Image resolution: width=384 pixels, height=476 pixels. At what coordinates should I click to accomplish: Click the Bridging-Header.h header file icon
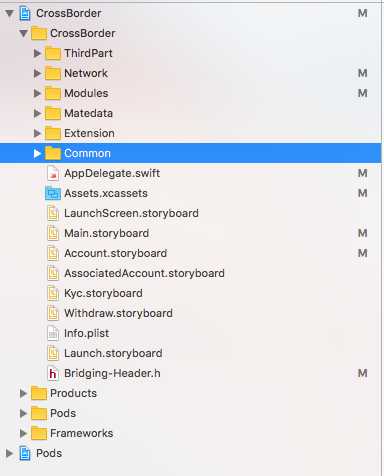click(53, 373)
